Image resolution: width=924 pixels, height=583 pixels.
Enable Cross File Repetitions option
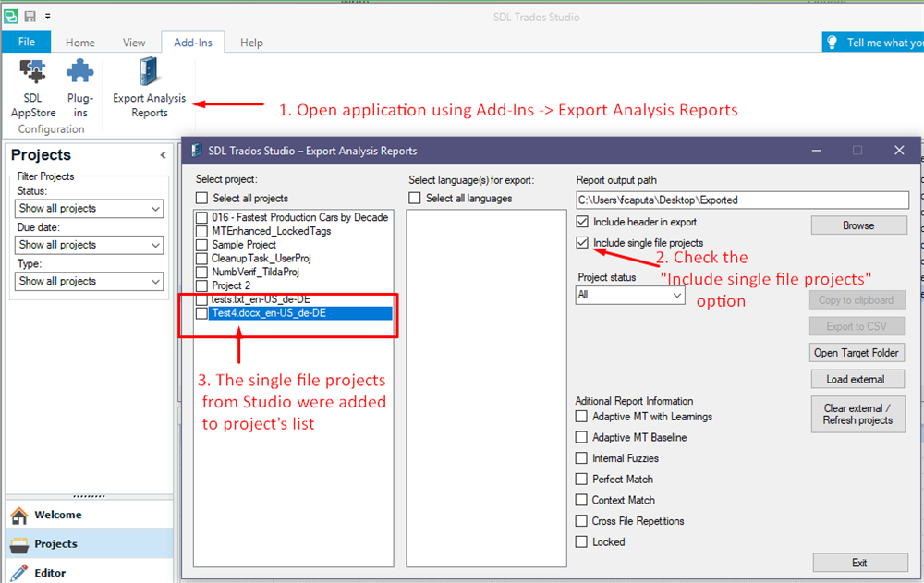[x=581, y=521]
